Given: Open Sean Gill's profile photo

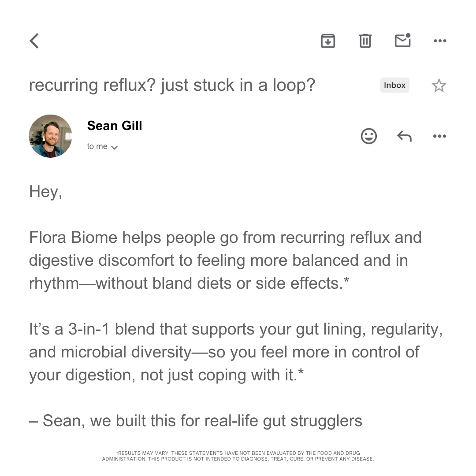Looking at the screenshot, I should [x=50, y=136].
